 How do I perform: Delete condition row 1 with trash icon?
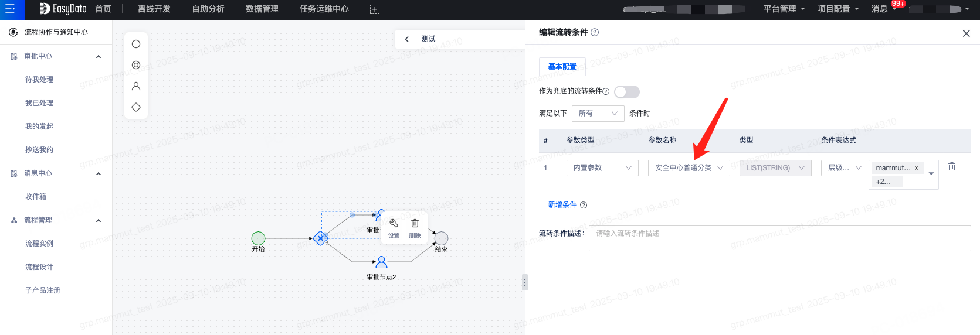coord(952,167)
